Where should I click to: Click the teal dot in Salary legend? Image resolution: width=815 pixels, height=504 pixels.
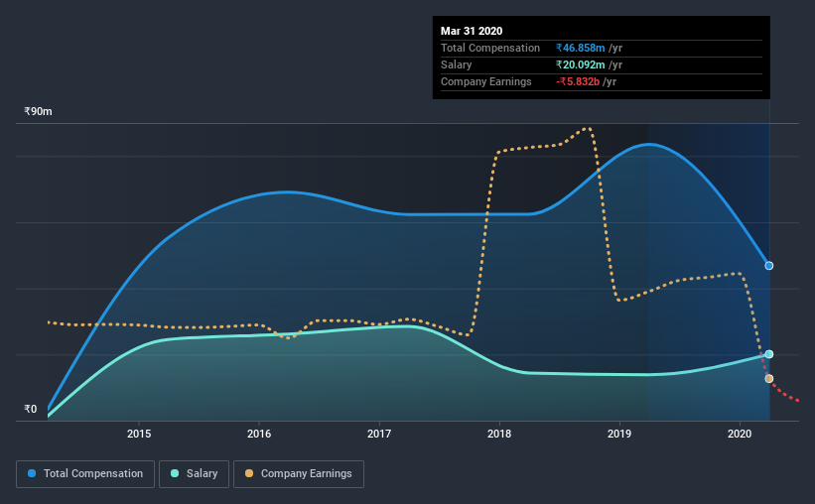[x=175, y=473]
